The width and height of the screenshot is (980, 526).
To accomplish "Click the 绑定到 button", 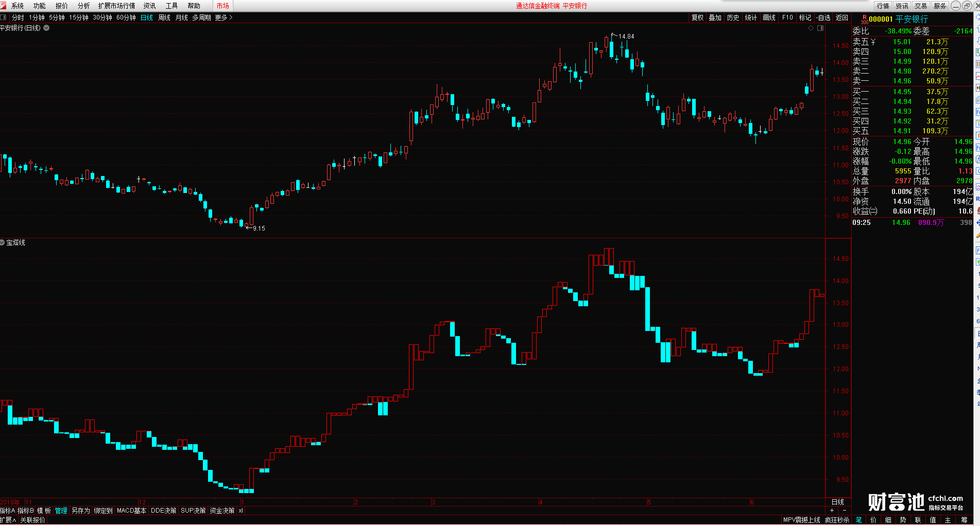I will (103, 511).
